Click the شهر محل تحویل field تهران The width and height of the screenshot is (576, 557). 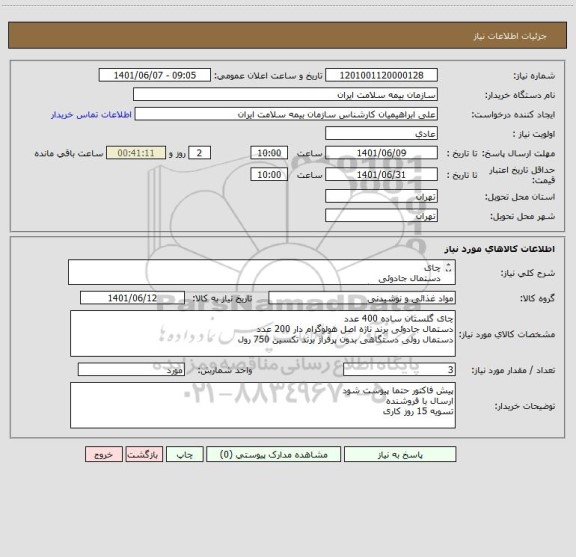381,215
